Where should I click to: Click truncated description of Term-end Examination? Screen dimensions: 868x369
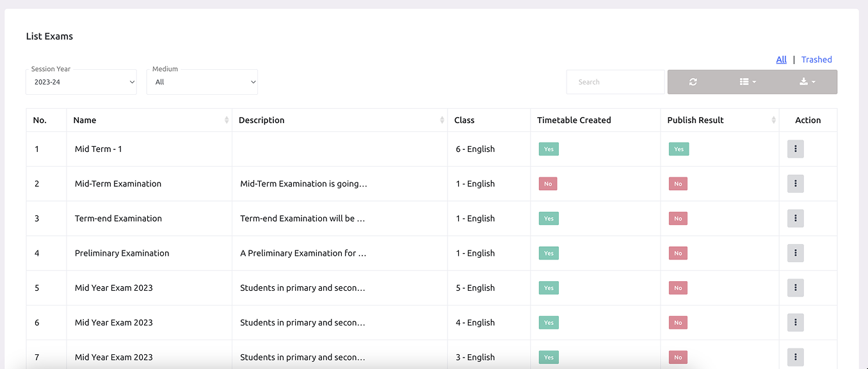(303, 218)
